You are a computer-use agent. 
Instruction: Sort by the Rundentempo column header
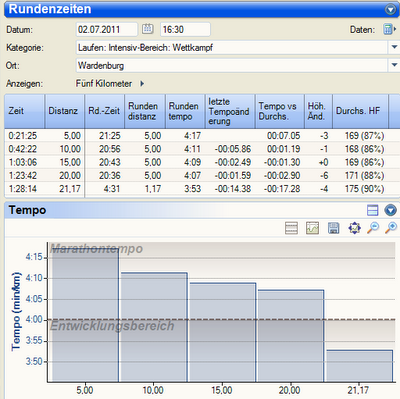pos(185,111)
